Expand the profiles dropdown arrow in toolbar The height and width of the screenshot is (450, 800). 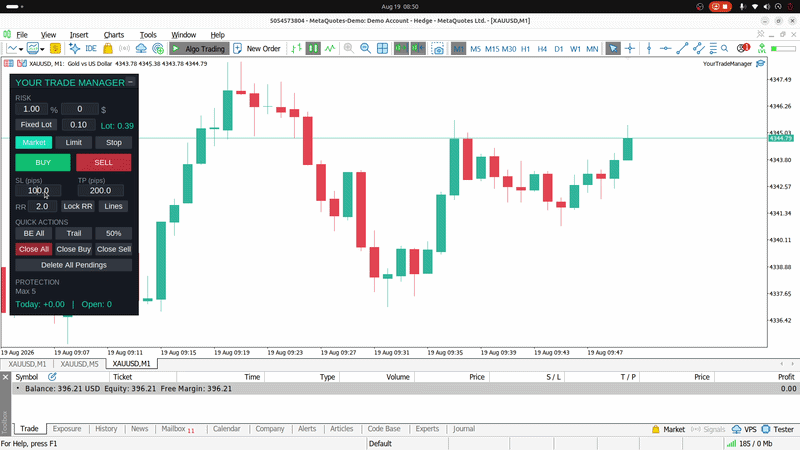(42, 49)
